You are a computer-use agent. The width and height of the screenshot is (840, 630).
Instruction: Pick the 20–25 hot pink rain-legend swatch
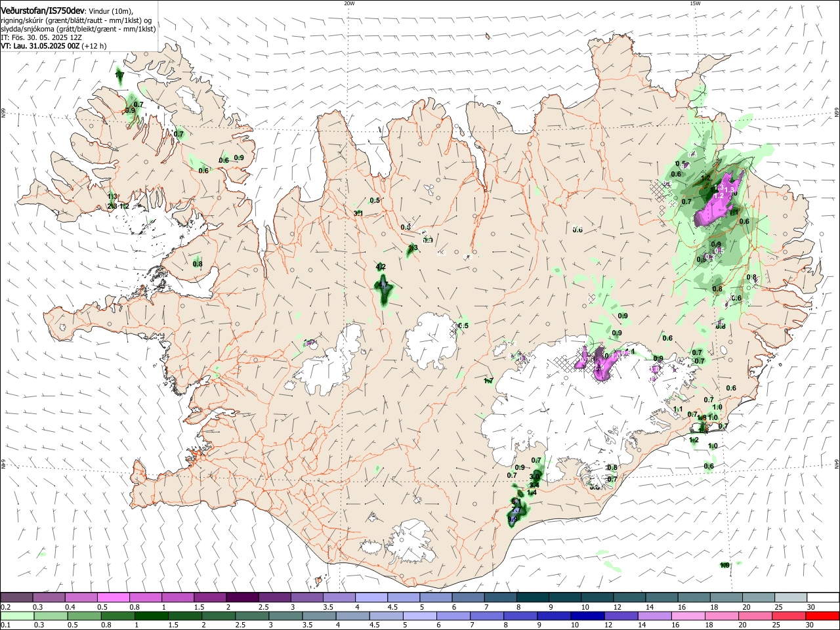[x=754, y=616]
